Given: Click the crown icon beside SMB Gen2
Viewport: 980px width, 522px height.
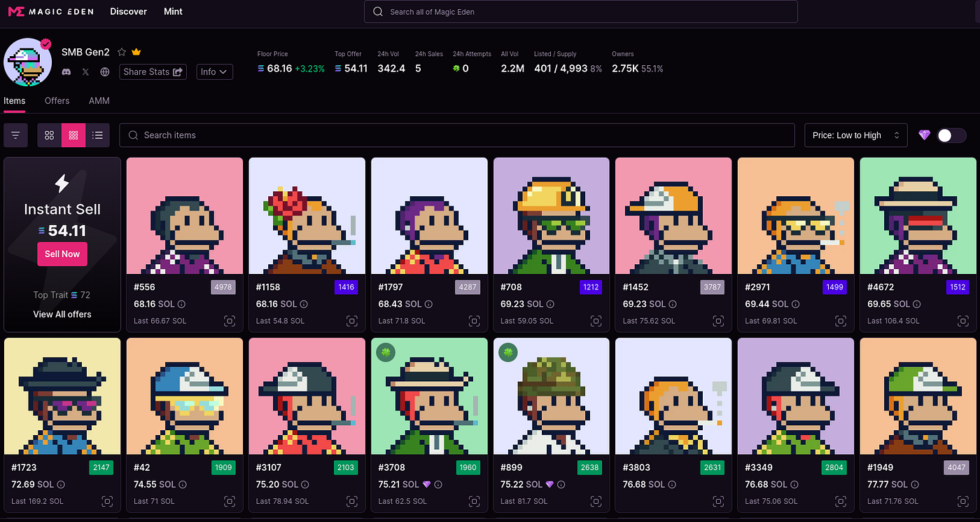Looking at the screenshot, I should click(x=136, y=52).
